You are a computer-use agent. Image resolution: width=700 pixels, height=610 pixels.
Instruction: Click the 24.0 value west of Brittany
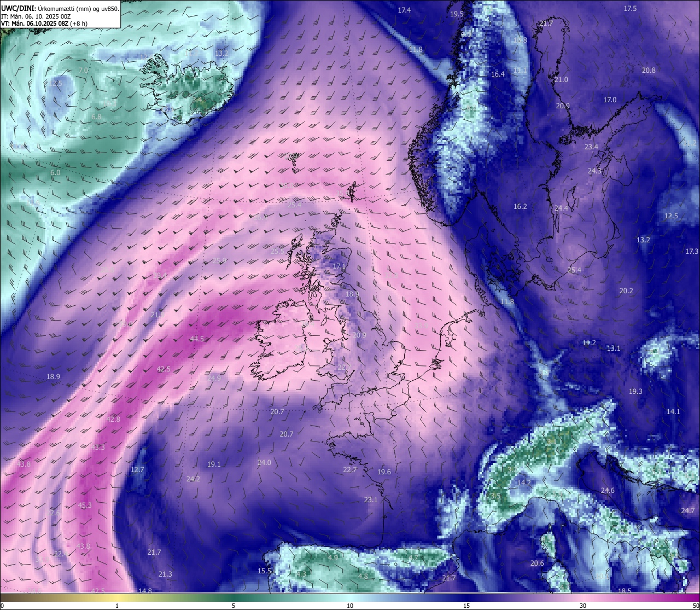click(264, 462)
